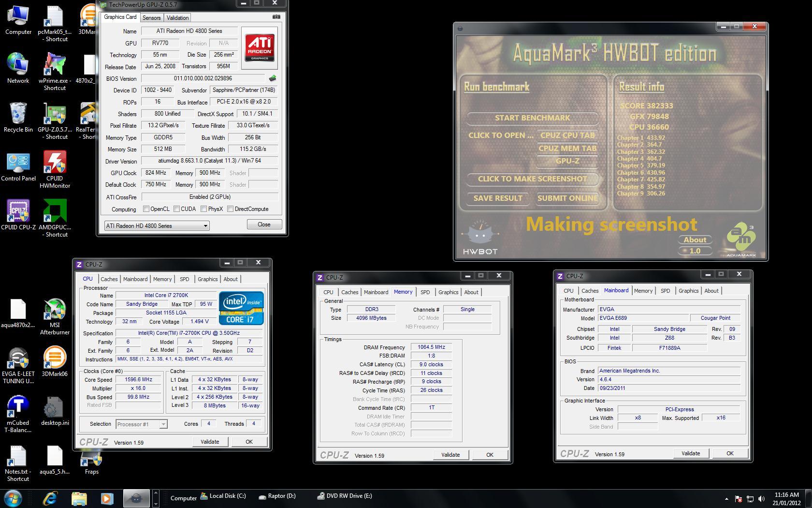Show hidden system tray icons arrow
The image size is (812, 508).
coord(726,498)
